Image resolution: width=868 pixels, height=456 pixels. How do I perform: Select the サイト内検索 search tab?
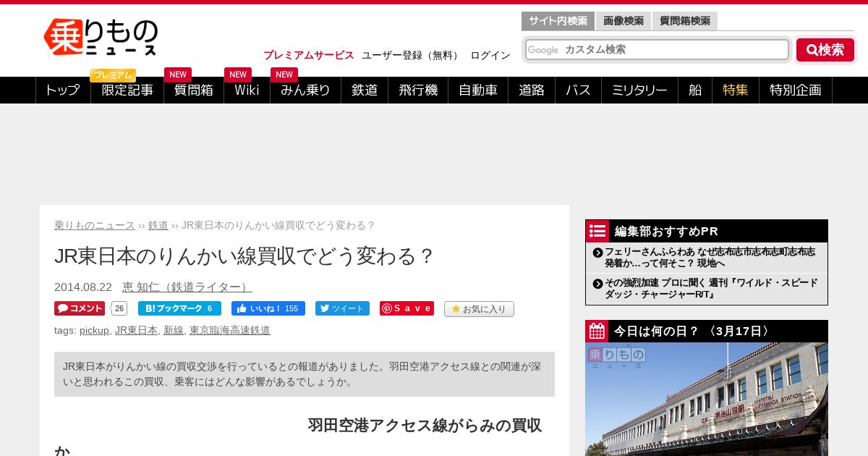point(558,21)
